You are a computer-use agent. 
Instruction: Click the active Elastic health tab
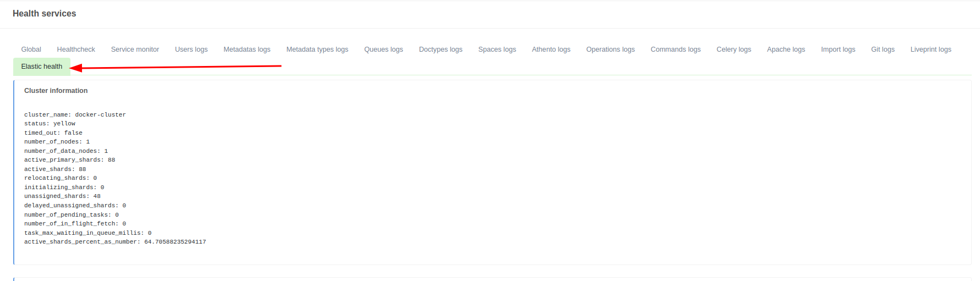coord(42,67)
